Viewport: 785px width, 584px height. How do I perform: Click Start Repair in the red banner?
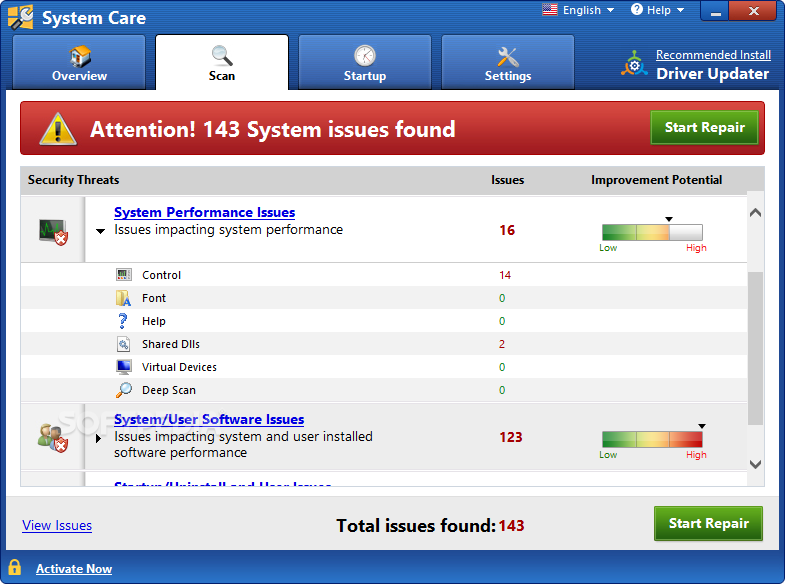pyautogui.click(x=704, y=128)
